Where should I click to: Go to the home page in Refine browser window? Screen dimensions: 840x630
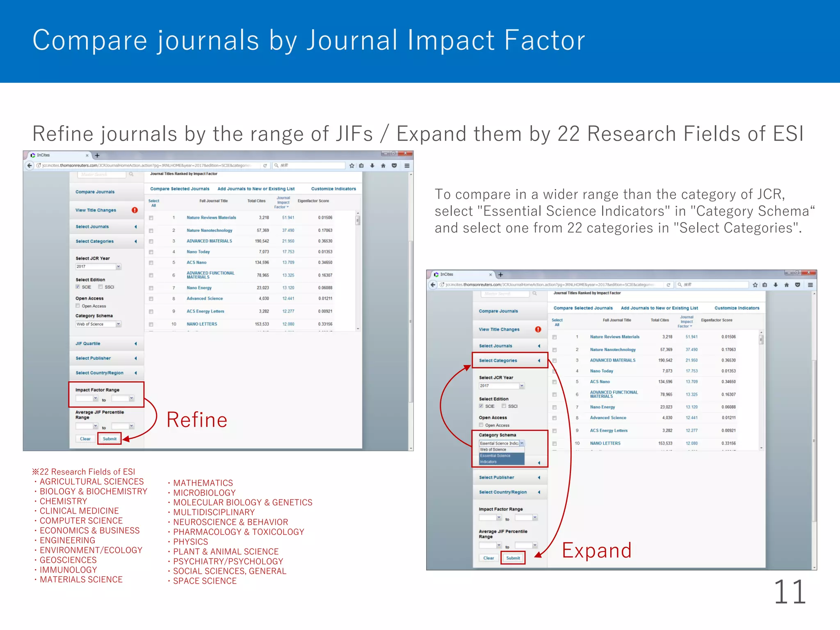[x=383, y=166]
